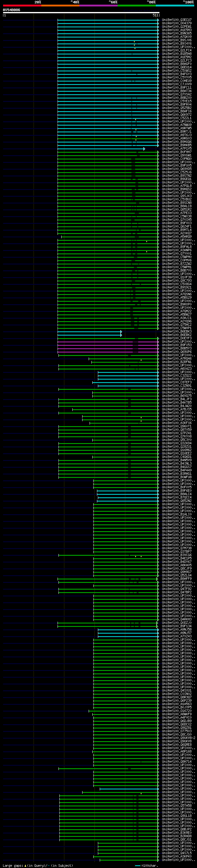Viewport: 197px width, 868px height.
Task: Click hit label UniRef100_B9SJV6
Action: click(x=176, y=40)
